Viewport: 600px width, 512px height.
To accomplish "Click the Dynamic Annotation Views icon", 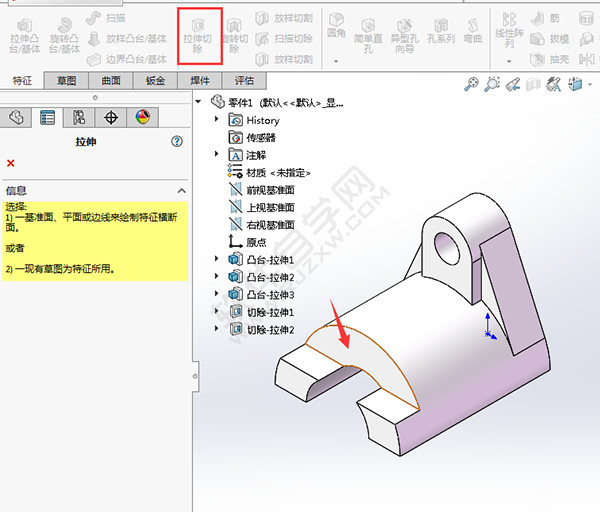I will (554, 84).
